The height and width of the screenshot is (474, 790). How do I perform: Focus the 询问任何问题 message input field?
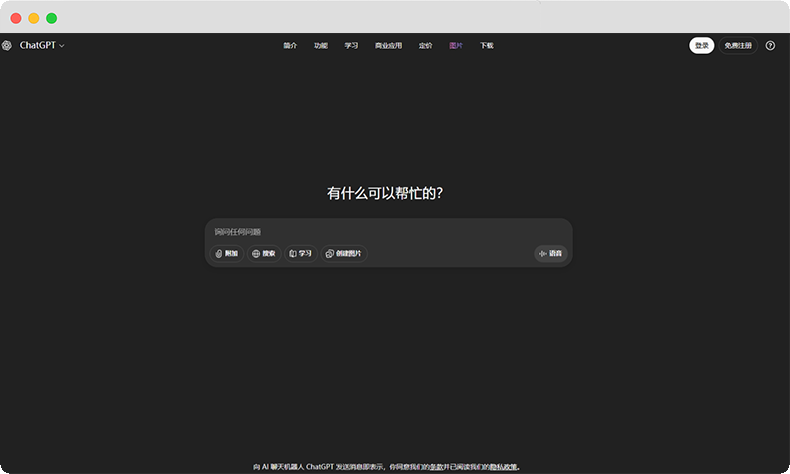388,232
